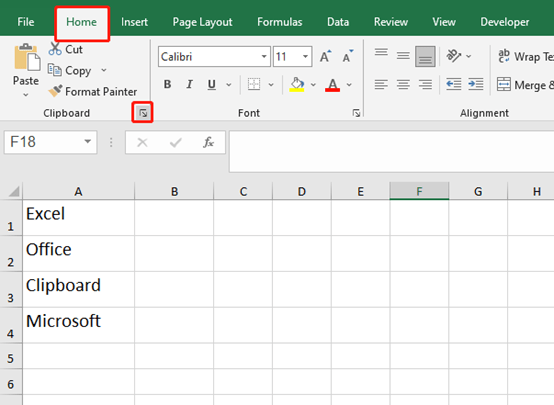Select Middle Align icon
554x405 pixels.
click(403, 55)
